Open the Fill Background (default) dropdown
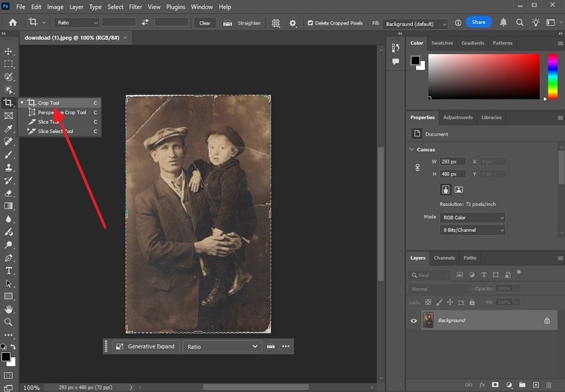 coord(415,23)
